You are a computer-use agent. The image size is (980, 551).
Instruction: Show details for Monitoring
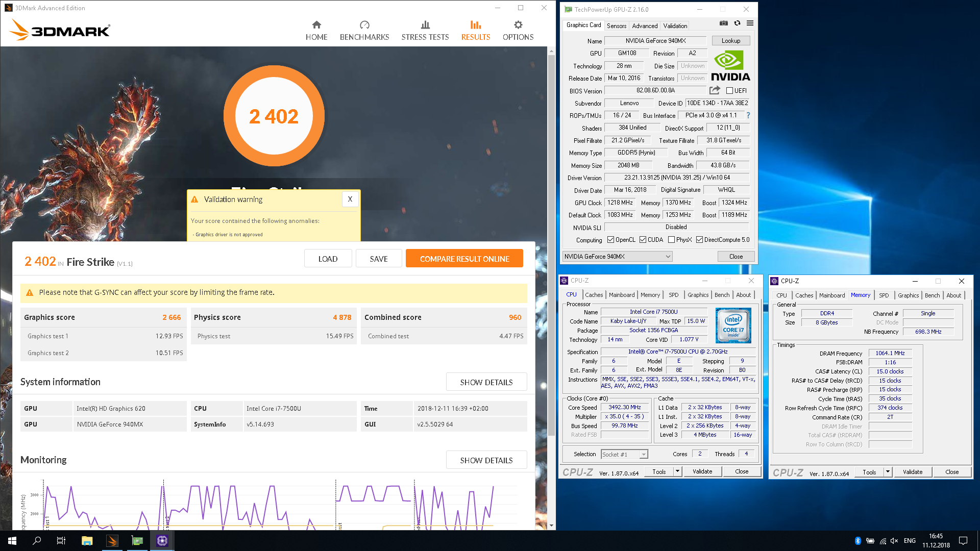(486, 460)
